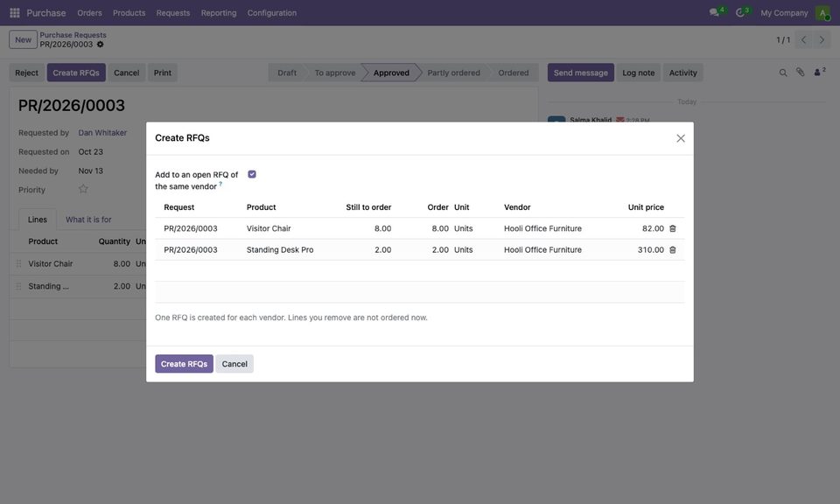This screenshot has width=840, height=504.
Task: Click the paperclip attachments icon
Action: [x=801, y=73]
